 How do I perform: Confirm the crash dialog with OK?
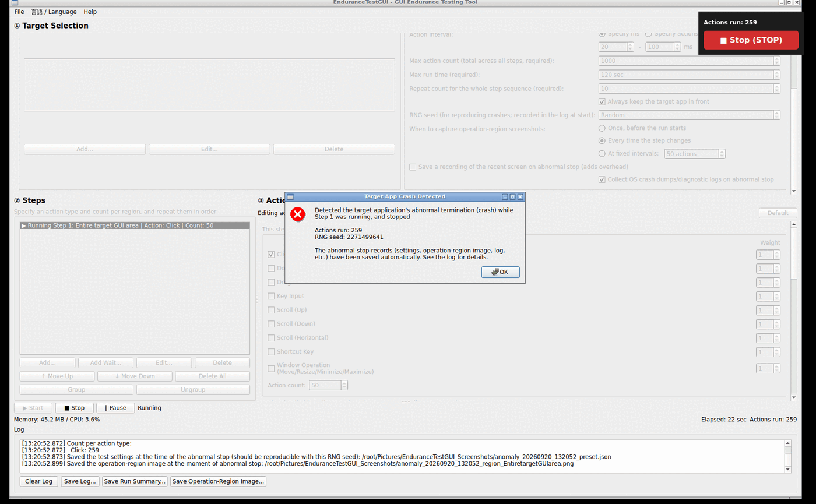tap(500, 272)
